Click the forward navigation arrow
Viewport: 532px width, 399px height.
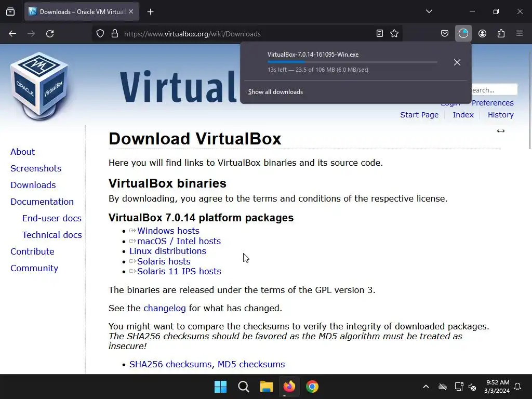31,34
